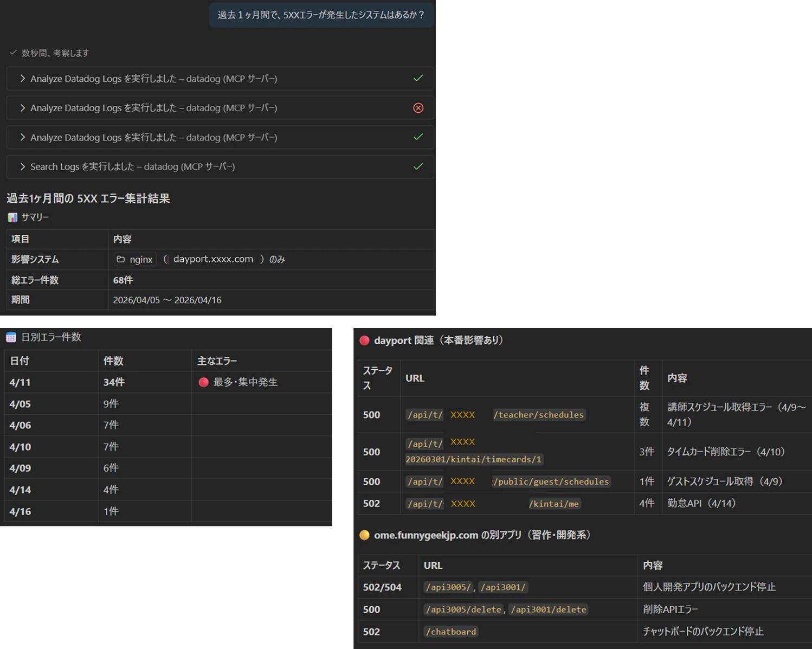Click the /chatboard URL code
Viewport: 812px width, 649px height.
point(451,632)
